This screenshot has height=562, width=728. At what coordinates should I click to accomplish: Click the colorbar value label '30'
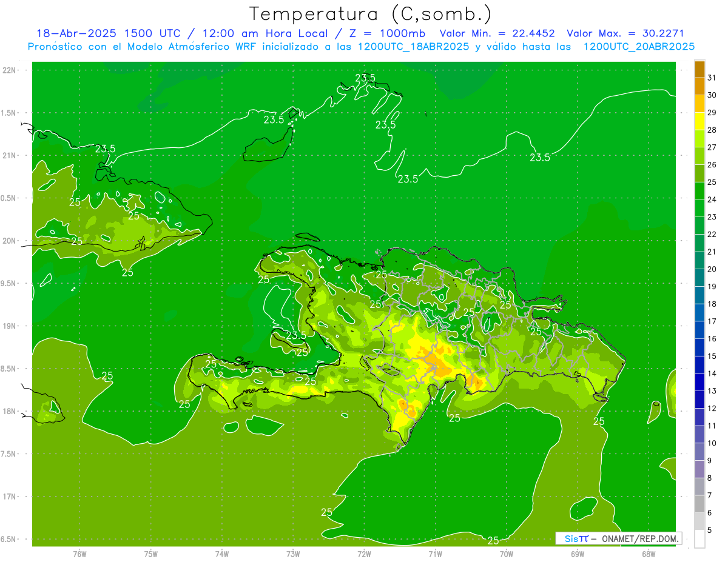click(712, 95)
